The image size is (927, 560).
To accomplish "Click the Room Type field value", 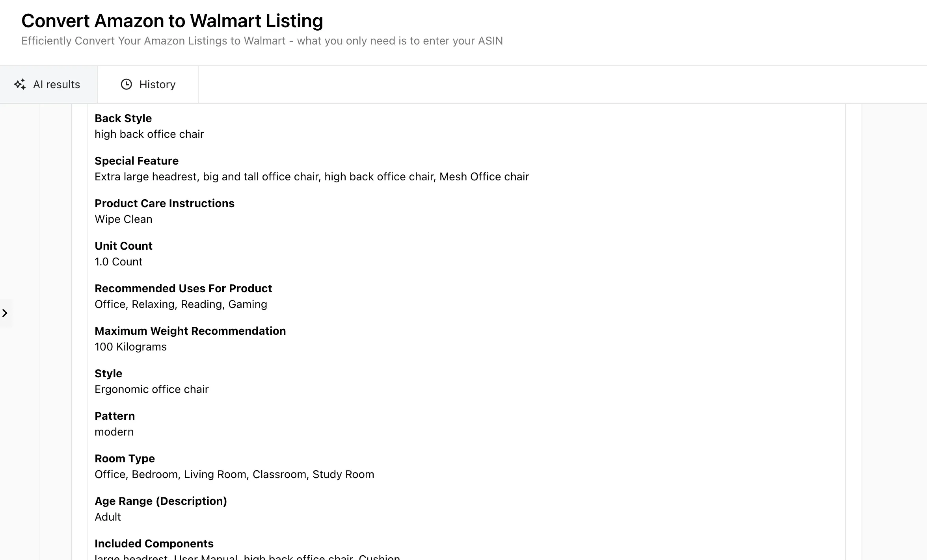I will 234,474.
